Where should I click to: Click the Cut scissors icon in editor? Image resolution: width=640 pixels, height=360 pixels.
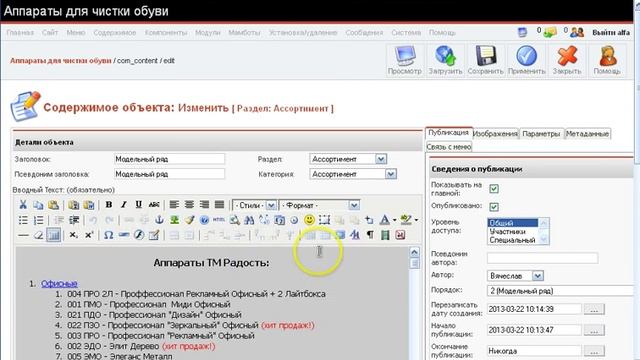tap(23, 205)
